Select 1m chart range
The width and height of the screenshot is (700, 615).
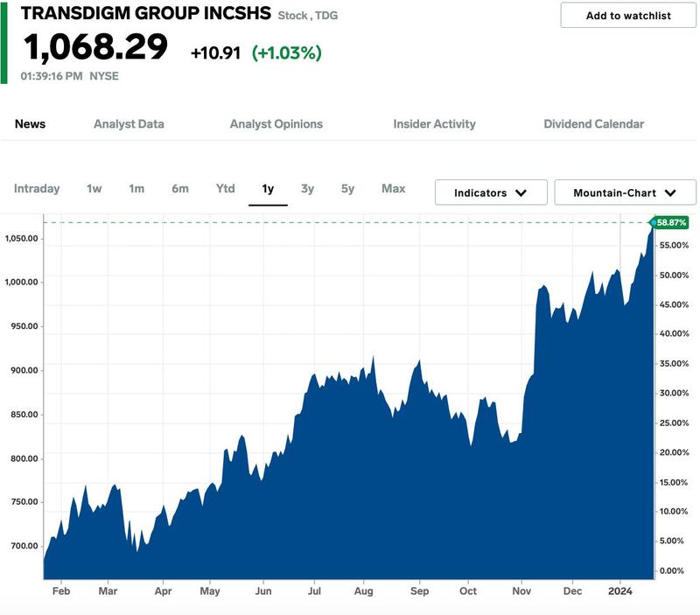(136, 189)
